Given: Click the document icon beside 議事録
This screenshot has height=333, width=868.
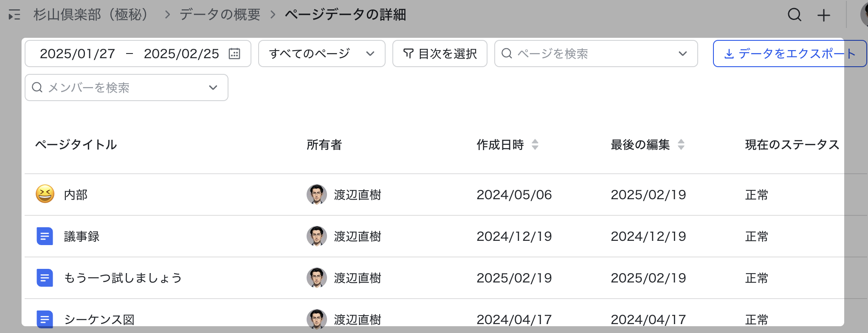Looking at the screenshot, I should pos(45,236).
